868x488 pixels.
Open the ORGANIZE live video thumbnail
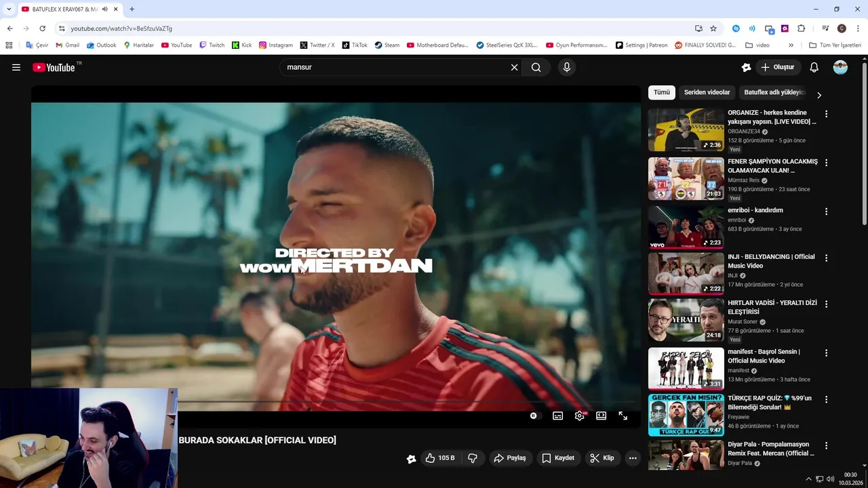click(x=686, y=130)
